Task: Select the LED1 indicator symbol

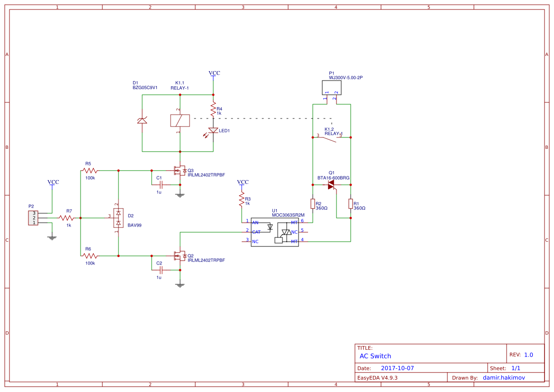Action: [x=213, y=130]
